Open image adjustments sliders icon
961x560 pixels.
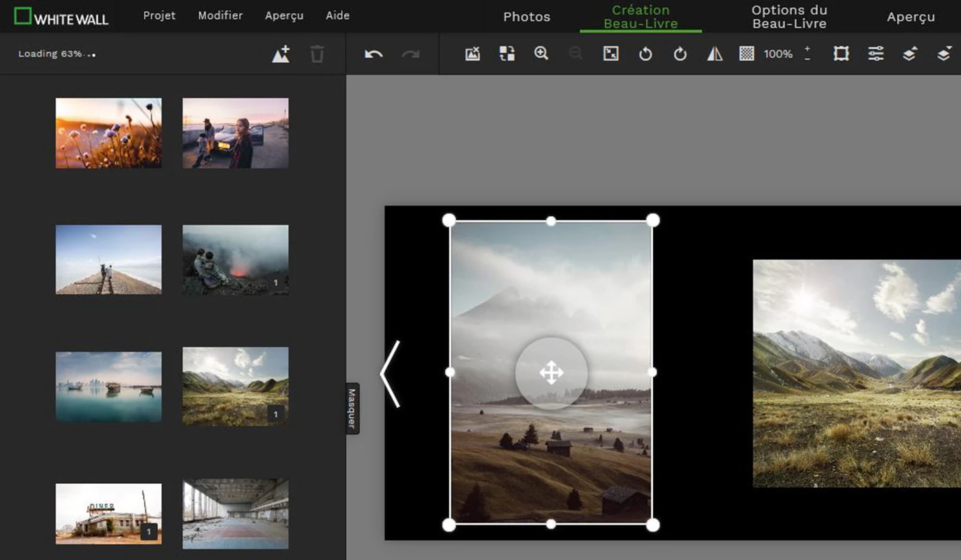[875, 54]
